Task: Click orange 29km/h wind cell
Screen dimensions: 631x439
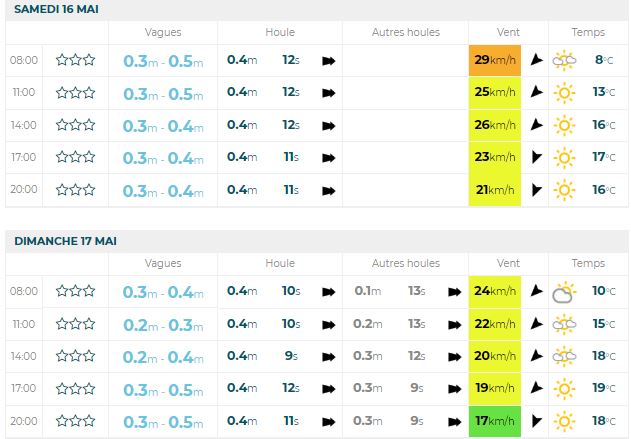Action: (495, 60)
